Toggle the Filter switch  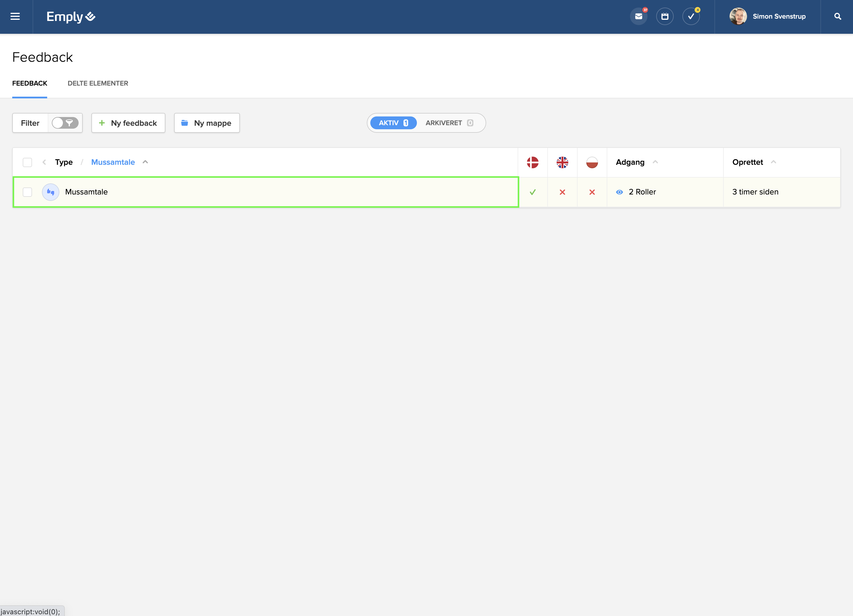pyautogui.click(x=65, y=123)
